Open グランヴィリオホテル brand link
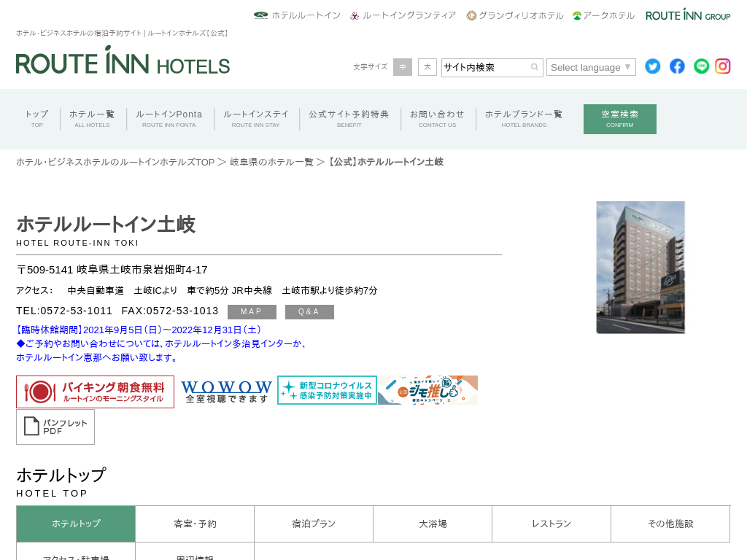Viewport: 747px width, 560px height. (x=515, y=15)
